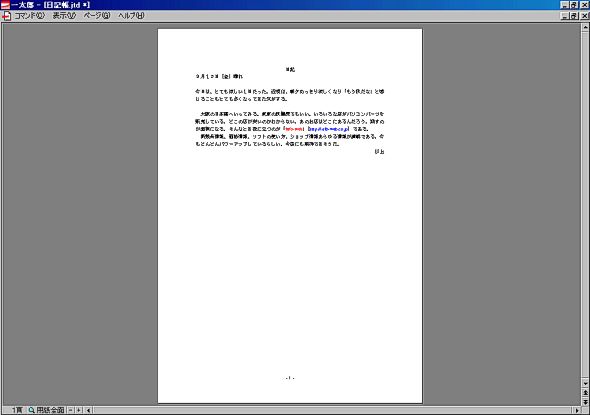Click the vertical scrollbar up arrow
Screen dimensions: 590x415
[x=585, y=27]
